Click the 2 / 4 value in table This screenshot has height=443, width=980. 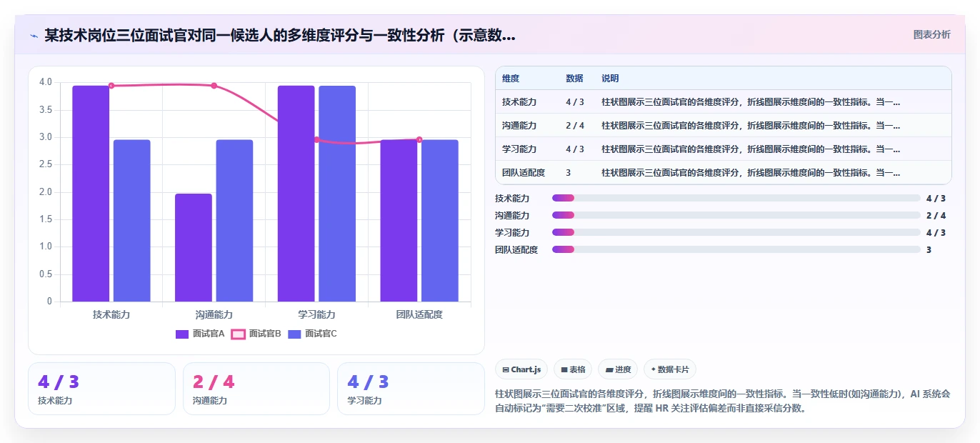click(x=575, y=125)
